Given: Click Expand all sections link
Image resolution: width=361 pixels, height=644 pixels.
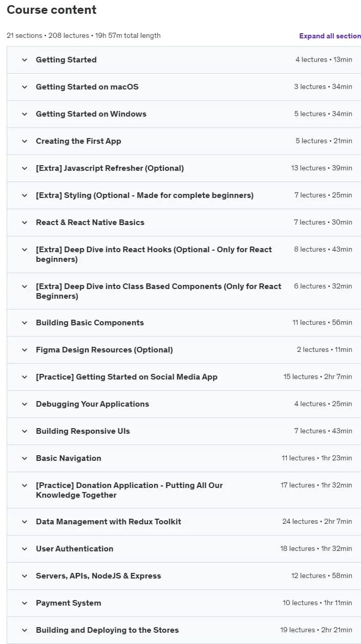Looking at the screenshot, I should point(330,36).
